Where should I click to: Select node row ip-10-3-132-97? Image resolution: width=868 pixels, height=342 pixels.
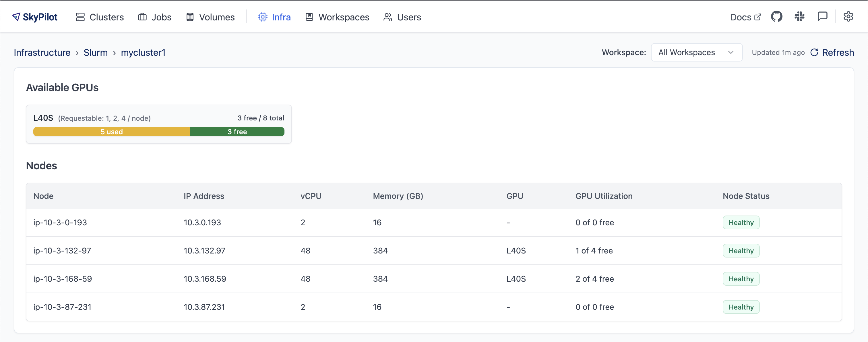pos(62,251)
